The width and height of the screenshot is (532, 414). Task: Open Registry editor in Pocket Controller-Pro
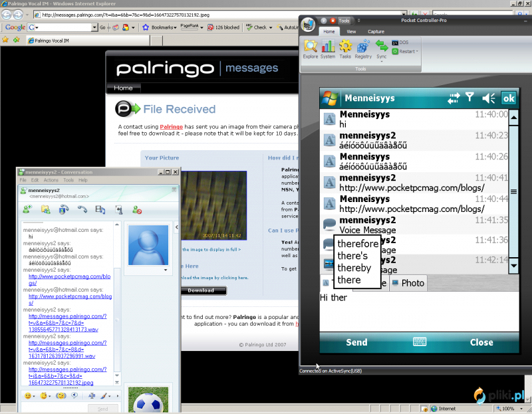click(363, 49)
